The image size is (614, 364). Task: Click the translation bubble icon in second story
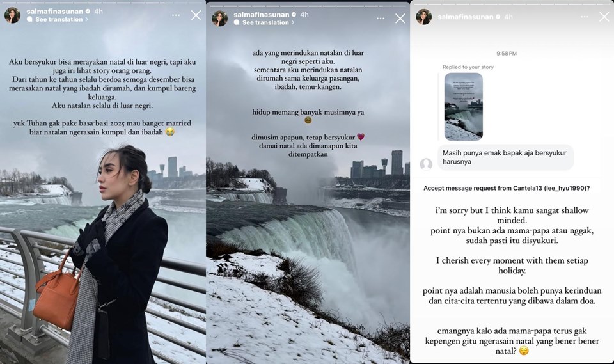click(237, 22)
